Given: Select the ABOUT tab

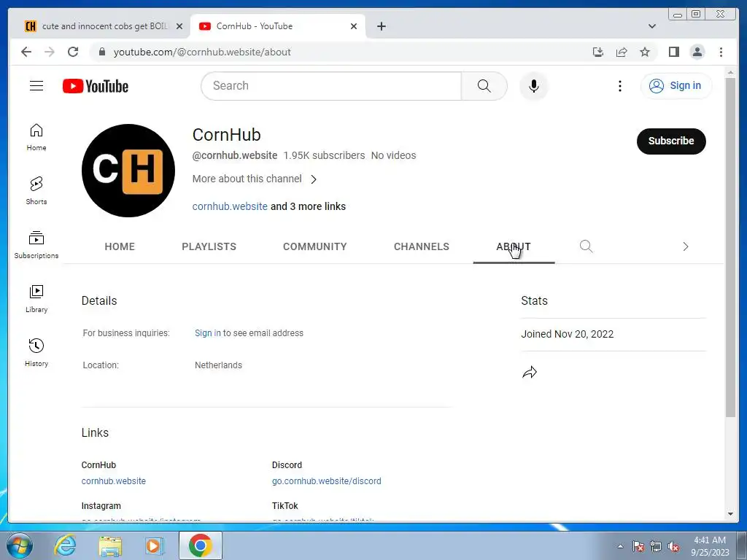Looking at the screenshot, I should coord(514,246).
